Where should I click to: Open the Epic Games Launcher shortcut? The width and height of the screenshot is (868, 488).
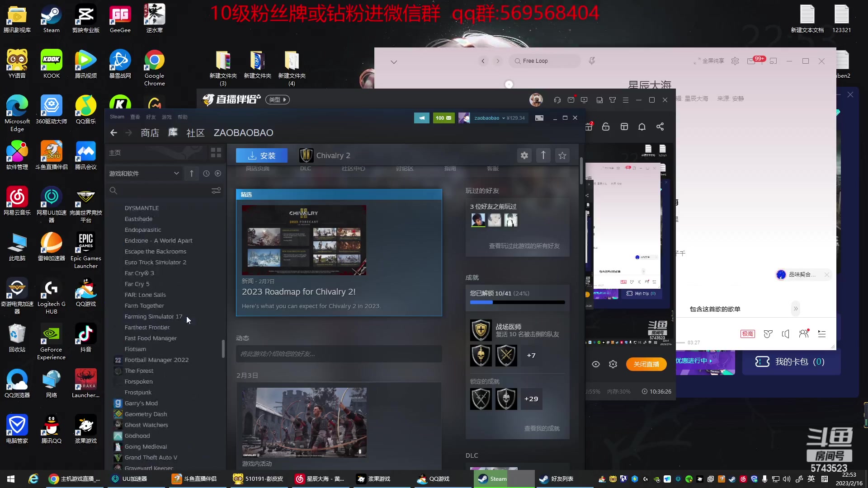[x=86, y=250]
